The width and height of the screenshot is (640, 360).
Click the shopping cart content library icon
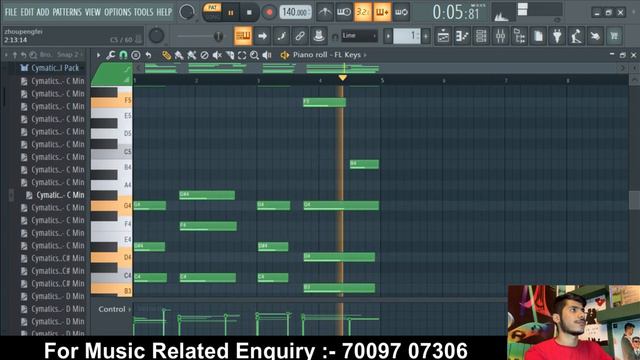point(614,36)
